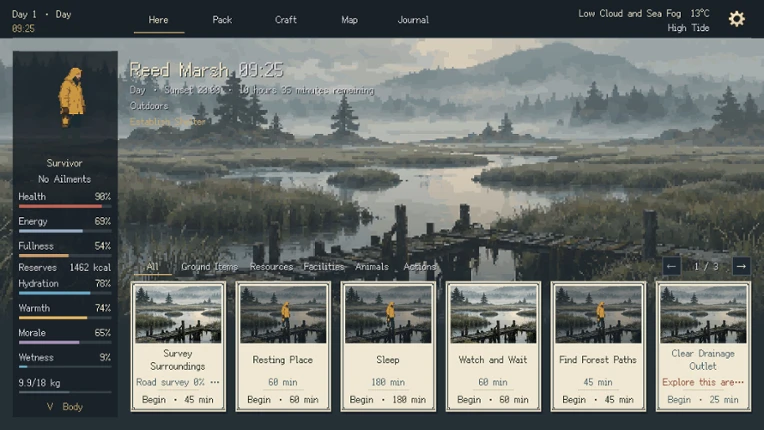Click Resting Place duration 60 min value
This screenshot has width=764, height=430.
click(283, 382)
